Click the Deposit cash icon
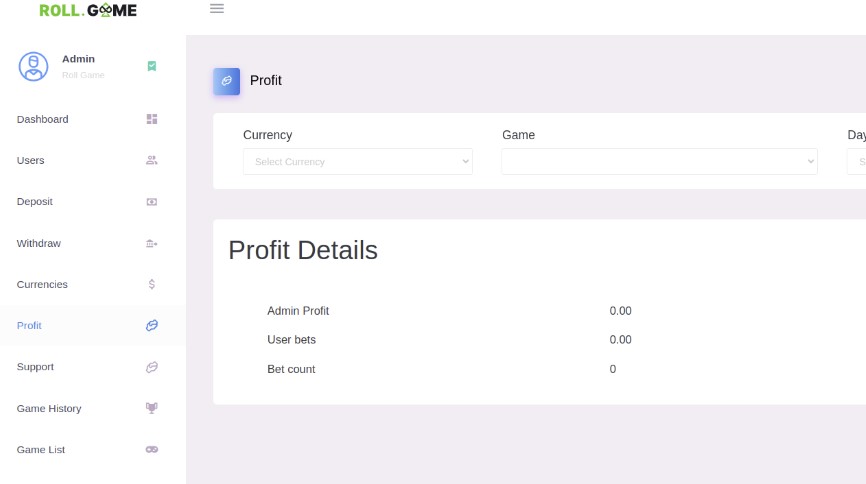 click(151, 202)
